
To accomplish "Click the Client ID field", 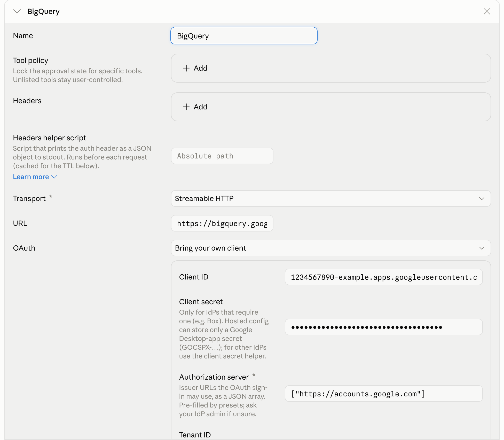I will pyautogui.click(x=383, y=277).
